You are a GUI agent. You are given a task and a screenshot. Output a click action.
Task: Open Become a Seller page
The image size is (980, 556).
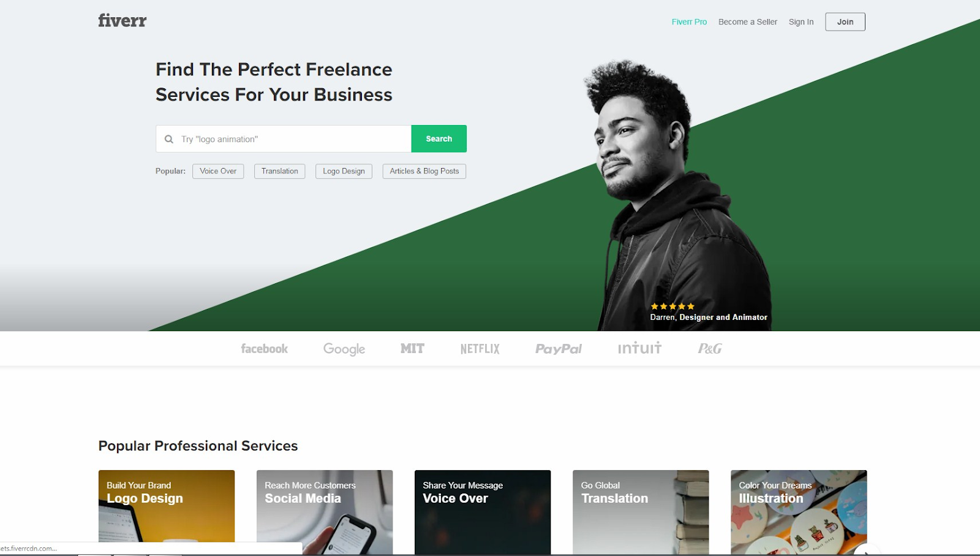748,22
